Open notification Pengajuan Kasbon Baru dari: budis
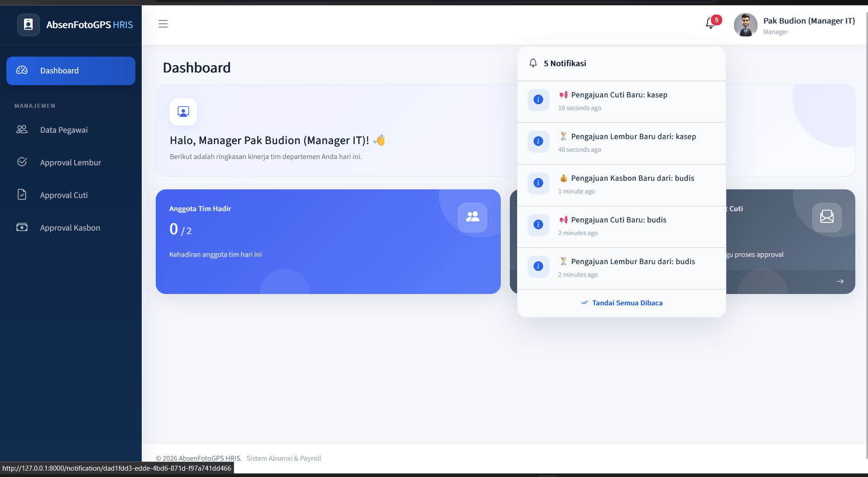Viewport: 868px width, 477px height. point(621,185)
